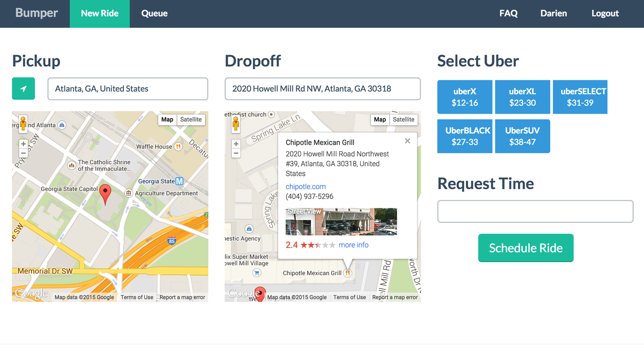Select UberBLACK $27-33 option

(465, 136)
